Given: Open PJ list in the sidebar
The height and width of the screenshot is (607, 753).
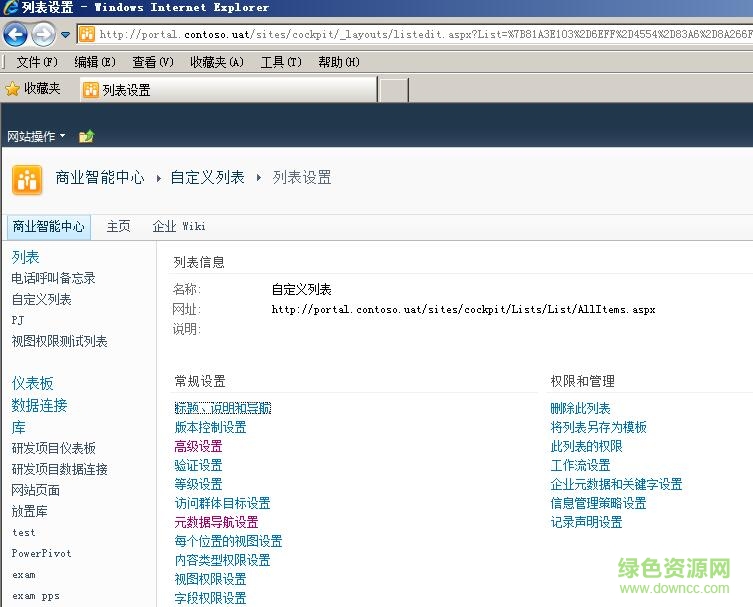Looking at the screenshot, I should point(18,320).
